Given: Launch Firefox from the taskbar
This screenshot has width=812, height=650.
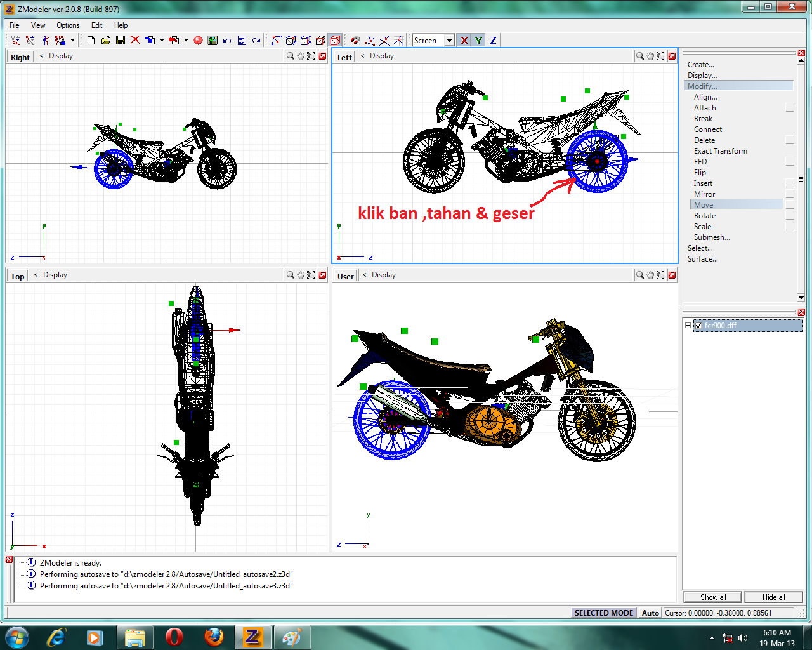Looking at the screenshot, I should (x=214, y=637).
